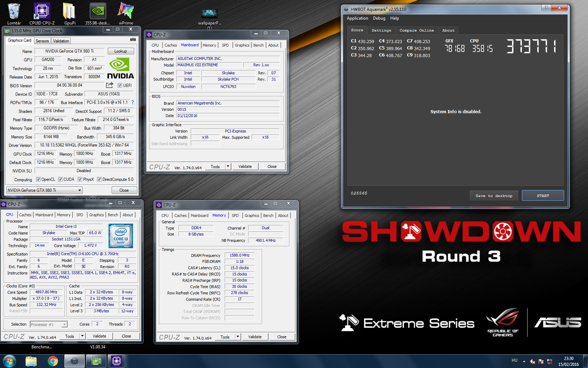Click the network tray icon

(x=549, y=361)
